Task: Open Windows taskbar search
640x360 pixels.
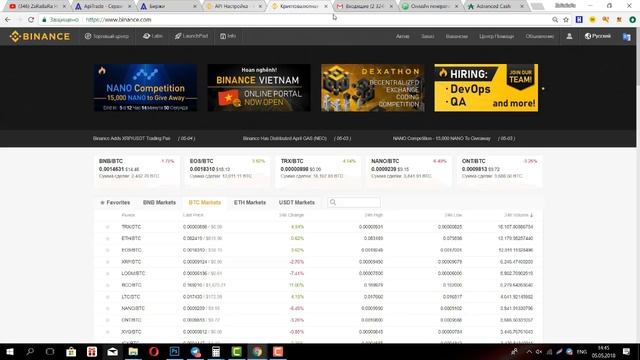Action: tap(30, 351)
